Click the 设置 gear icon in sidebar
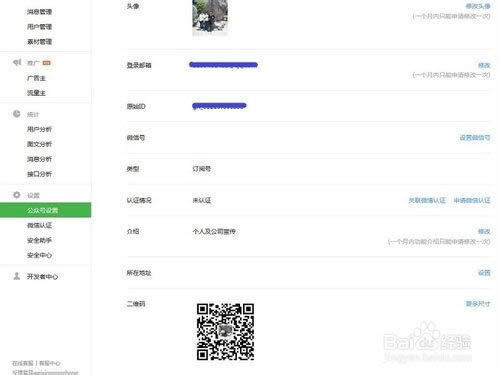The width and height of the screenshot is (500, 375). (17, 195)
